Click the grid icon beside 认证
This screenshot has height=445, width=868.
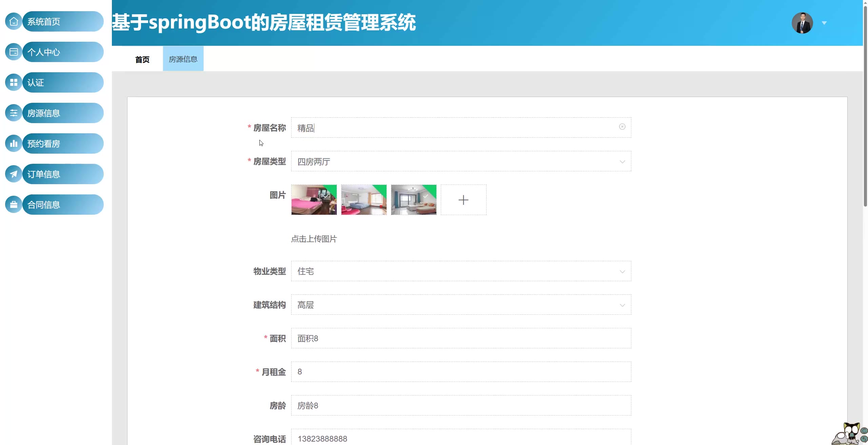[x=14, y=82]
